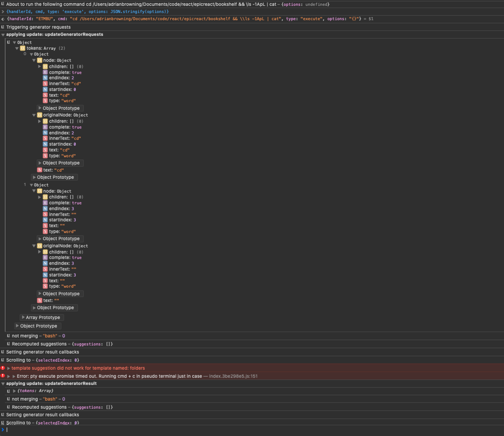Click the log icon before Recomputed suggestions
The height and width of the screenshot is (436, 504).
click(8, 344)
